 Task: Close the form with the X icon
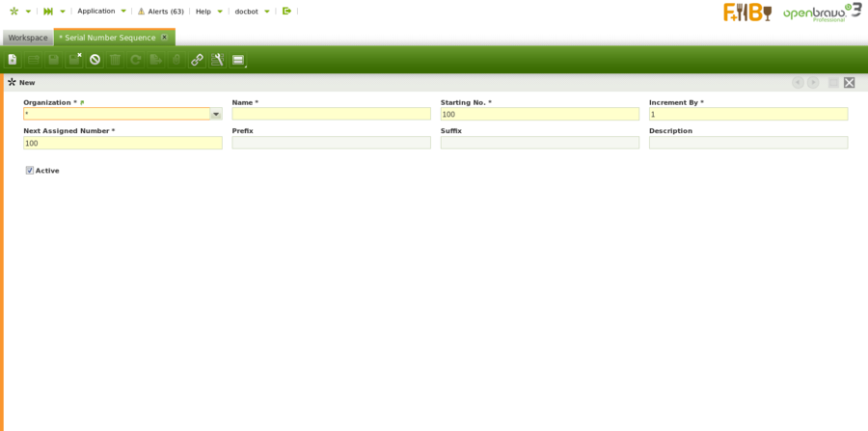(849, 83)
